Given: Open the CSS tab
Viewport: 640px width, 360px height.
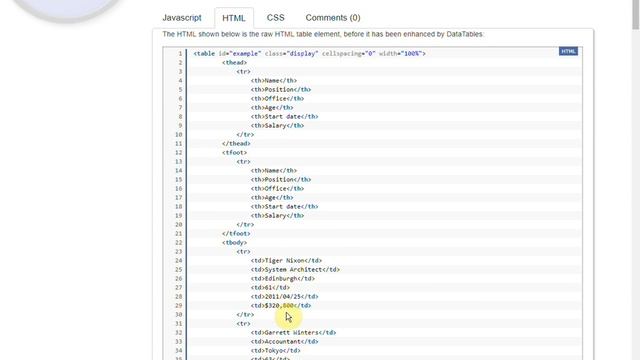Looking at the screenshot, I should tap(276, 18).
